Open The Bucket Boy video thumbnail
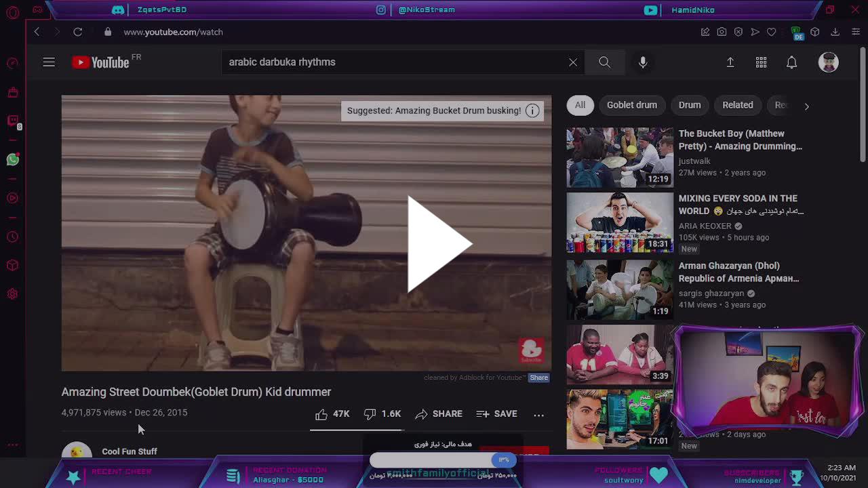The height and width of the screenshot is (488, 868). [620, 157]
